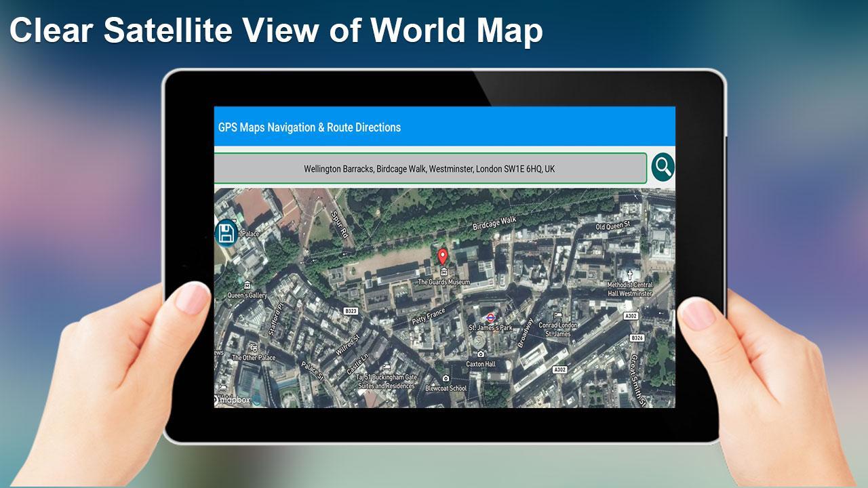This screenshot has width=868, height=488.
Task: Click the Wellington Barracks address search field
Action: (x=430, y=168)
